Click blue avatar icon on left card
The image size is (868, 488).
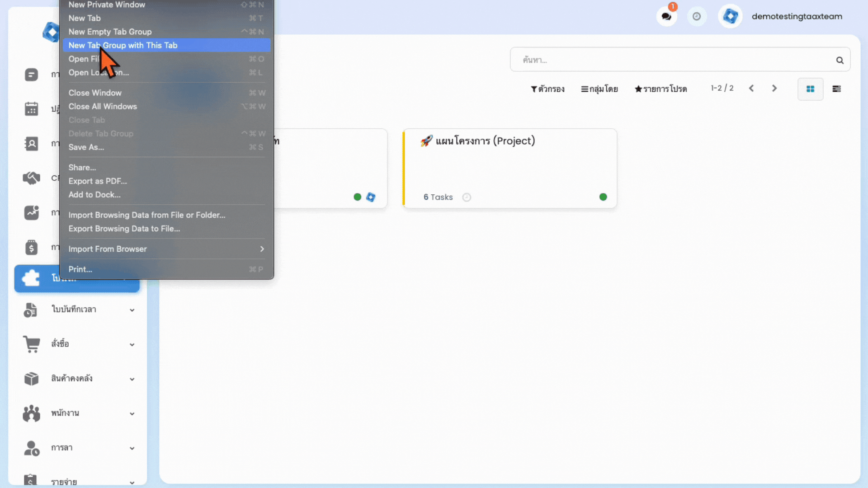[x=371, y=197]
